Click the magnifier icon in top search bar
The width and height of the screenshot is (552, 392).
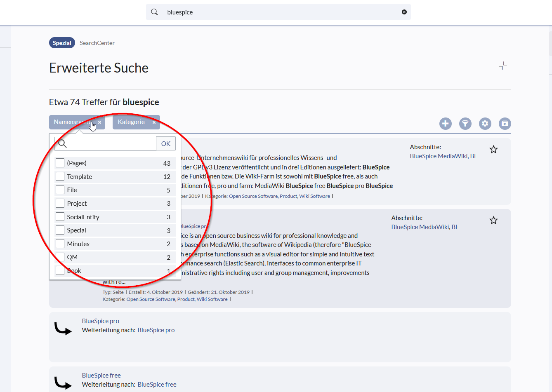(155, 12)
